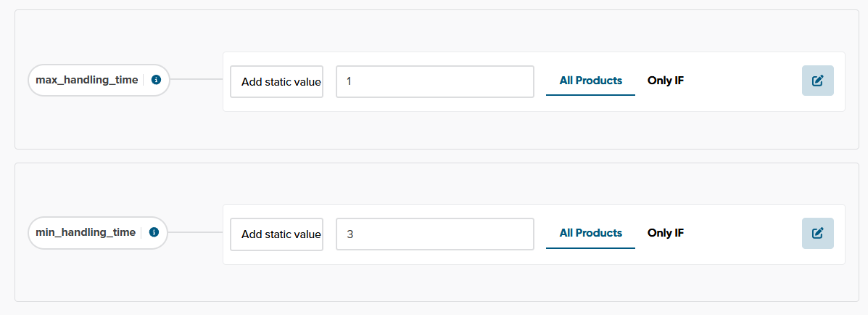Click connector line beside min_handling_time pill
The width and height of the screenshot is (868, 315).
[194, 232]
